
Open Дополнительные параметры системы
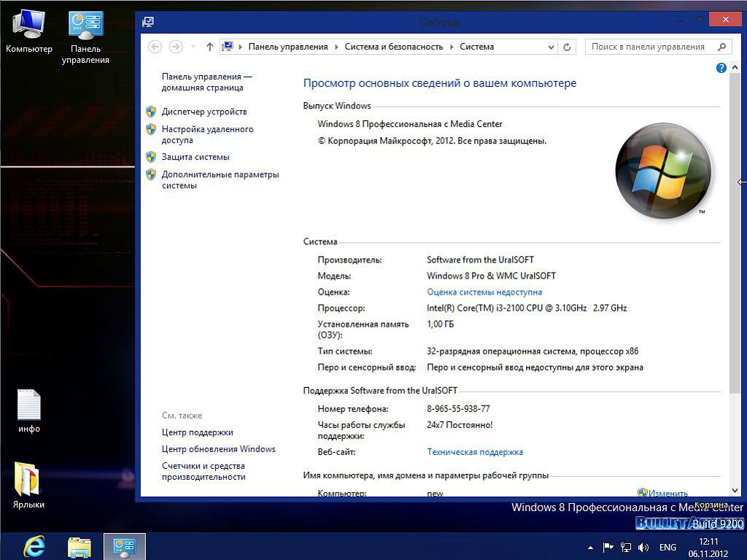click(x=220, y=179)
